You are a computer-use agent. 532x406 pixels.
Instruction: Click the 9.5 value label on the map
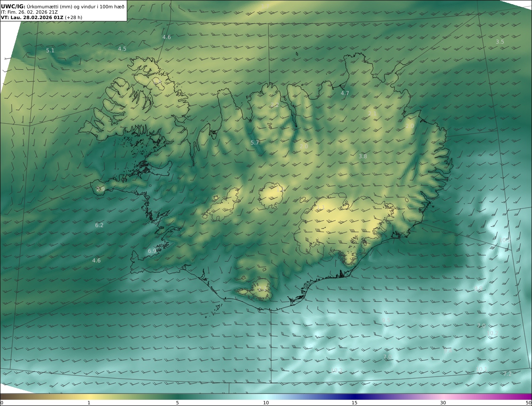point(386,320)
